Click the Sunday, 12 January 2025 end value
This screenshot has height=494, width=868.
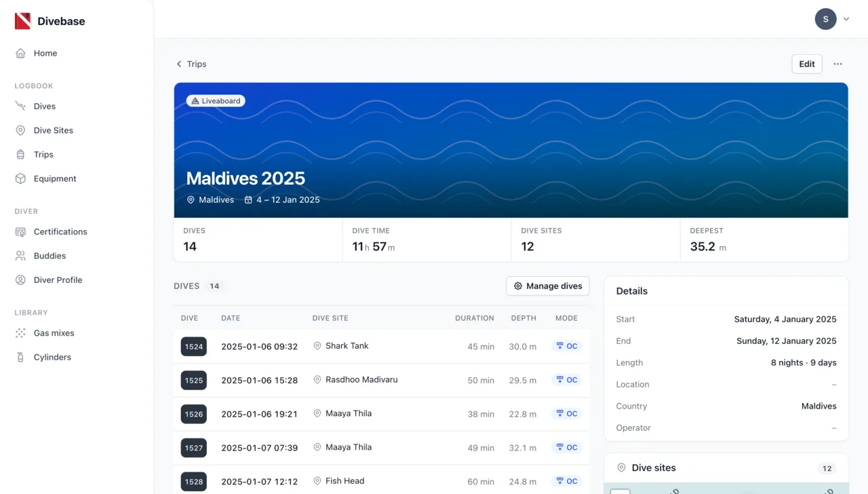tap(787, 341)
